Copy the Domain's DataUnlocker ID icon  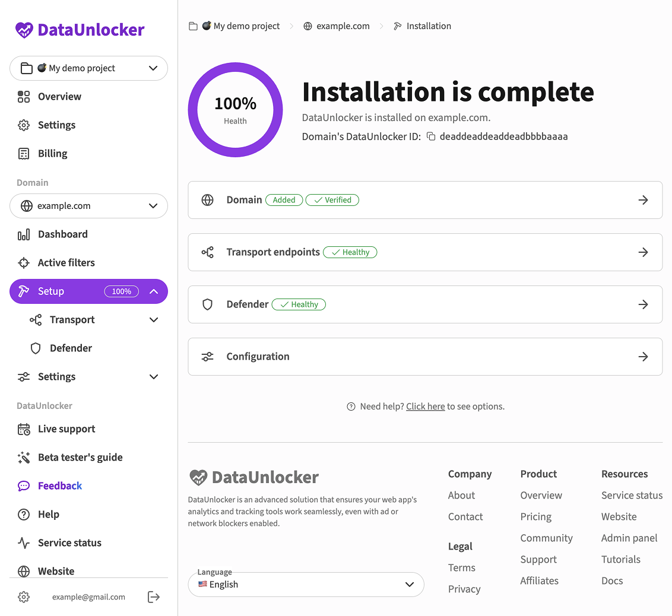[431, 136]
